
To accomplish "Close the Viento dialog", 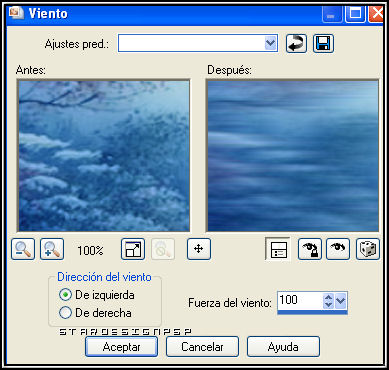I will [377, 13].
